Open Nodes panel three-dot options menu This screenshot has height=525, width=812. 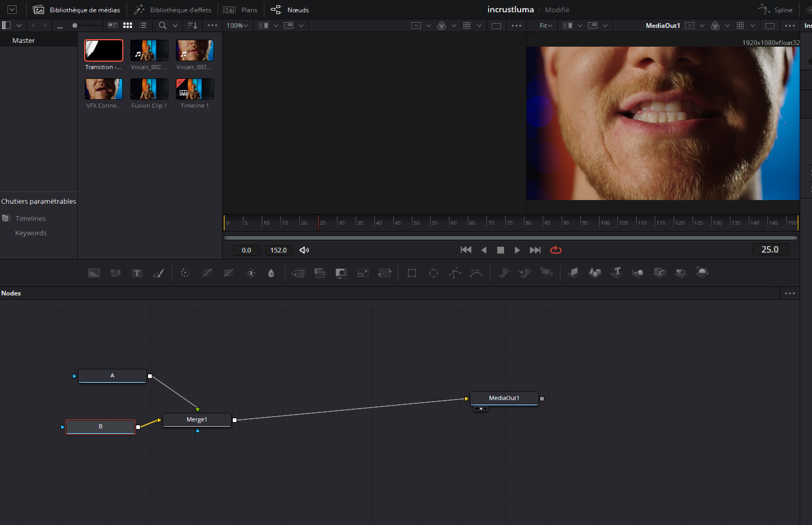[790, 293]
